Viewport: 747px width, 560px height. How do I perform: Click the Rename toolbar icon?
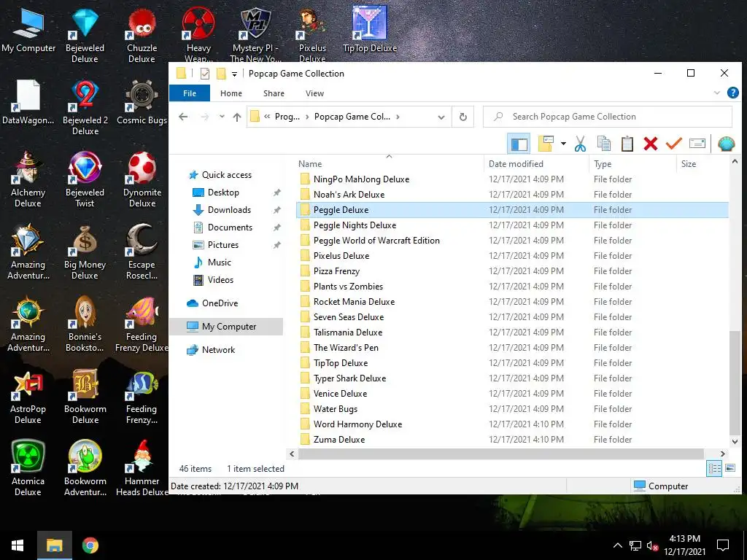[x=697, y=144]
